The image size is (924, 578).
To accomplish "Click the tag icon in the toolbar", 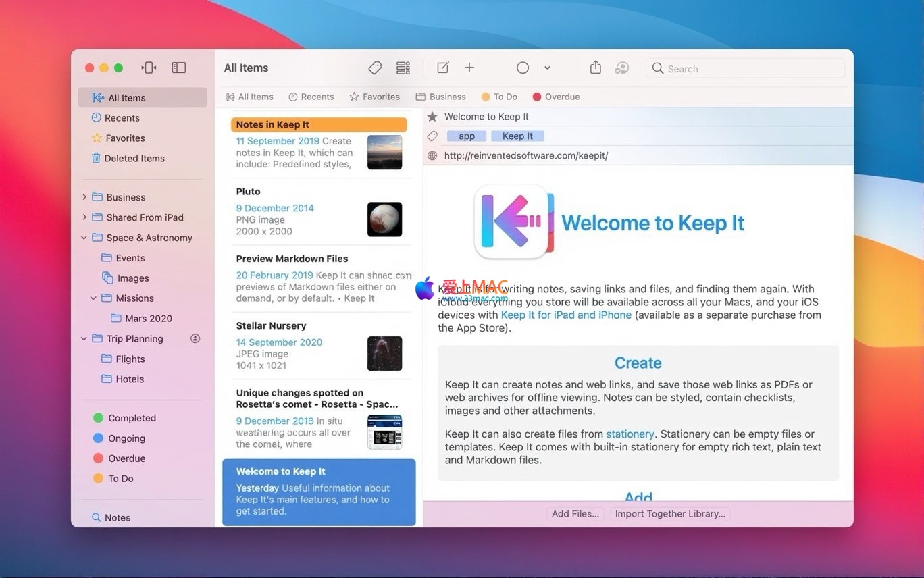I will click(x=375, y=68).
